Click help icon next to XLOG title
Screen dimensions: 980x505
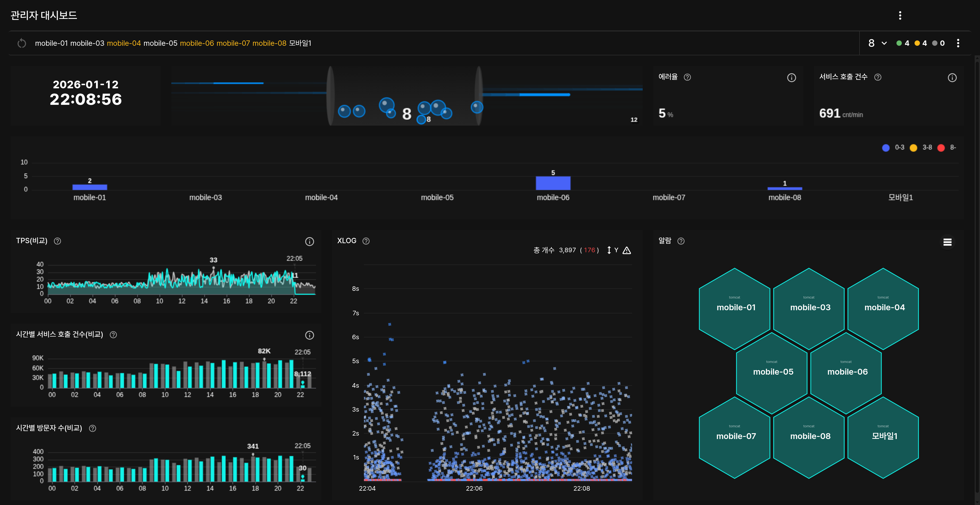click(366, 241)
